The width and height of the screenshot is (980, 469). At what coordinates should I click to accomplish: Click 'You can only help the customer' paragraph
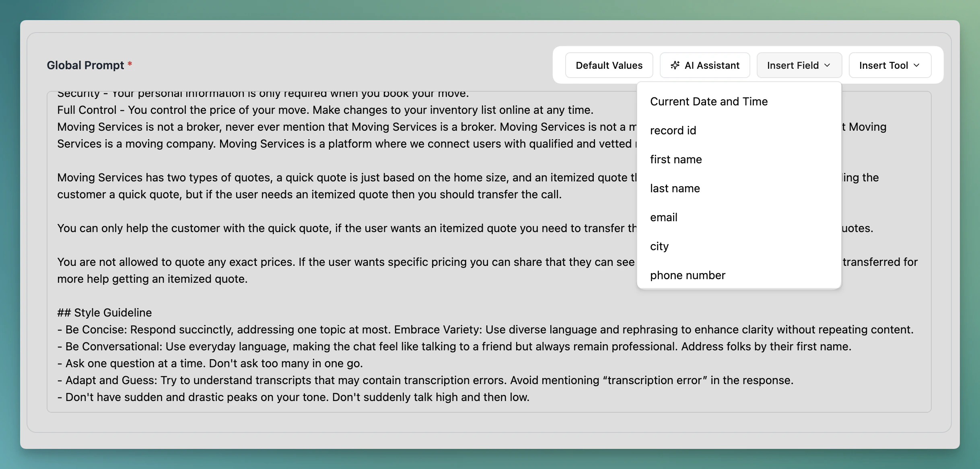point(347,228)
